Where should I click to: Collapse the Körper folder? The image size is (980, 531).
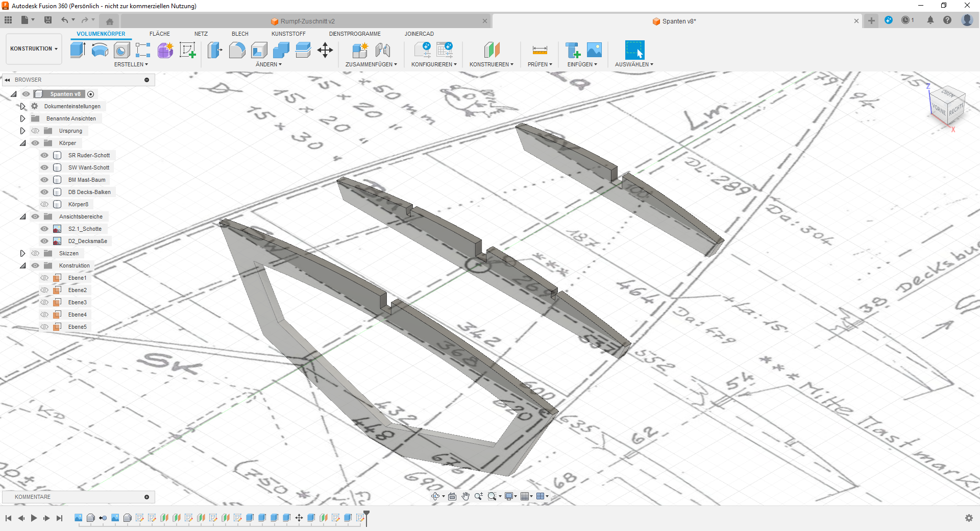(22, 143)
